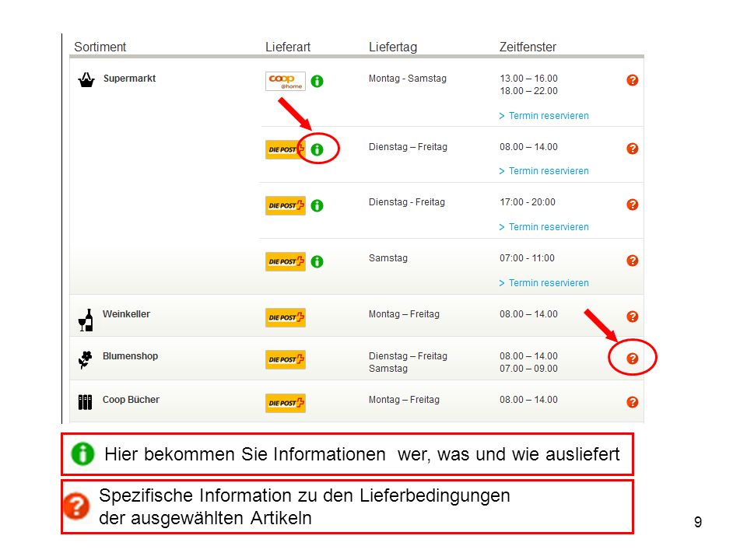
Task: Click slide page number 9
Action: [697, 522]
